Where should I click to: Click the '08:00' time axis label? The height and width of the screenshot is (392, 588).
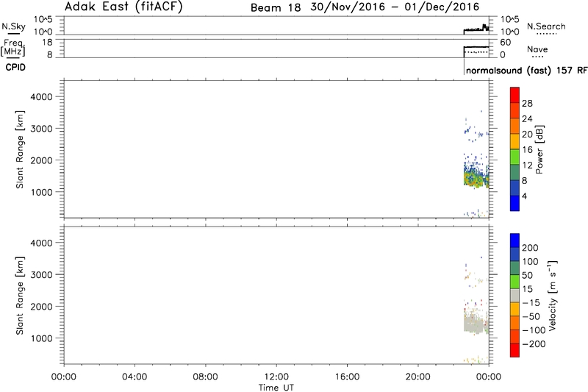pyautogui.click(x=206, y=377)
